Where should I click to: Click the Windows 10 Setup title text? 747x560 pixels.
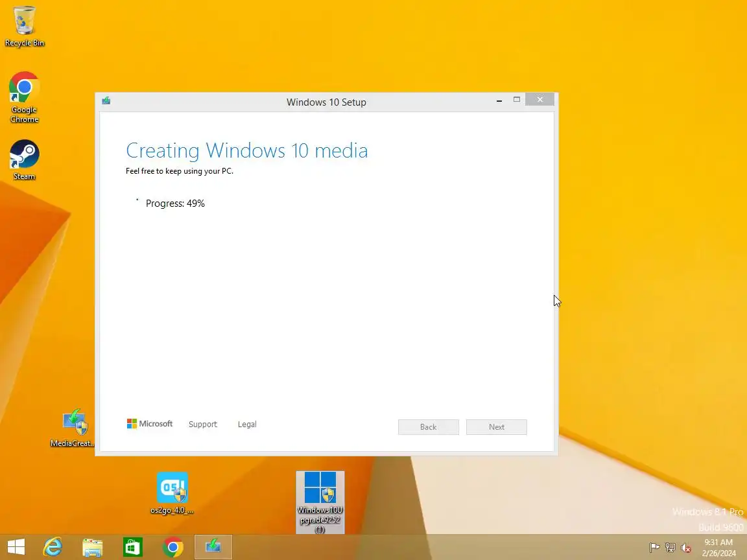[326, 102]
